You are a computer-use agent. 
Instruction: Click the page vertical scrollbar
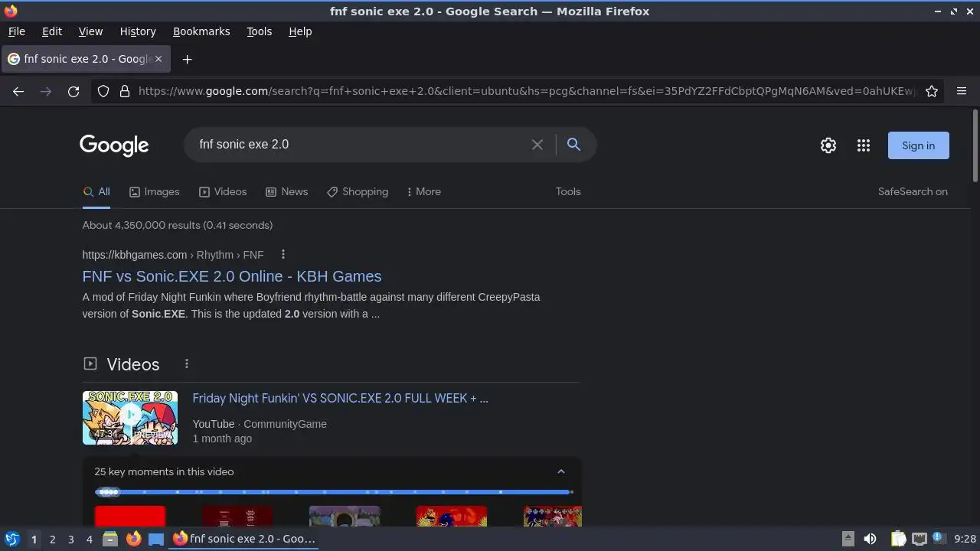(975, 145)
